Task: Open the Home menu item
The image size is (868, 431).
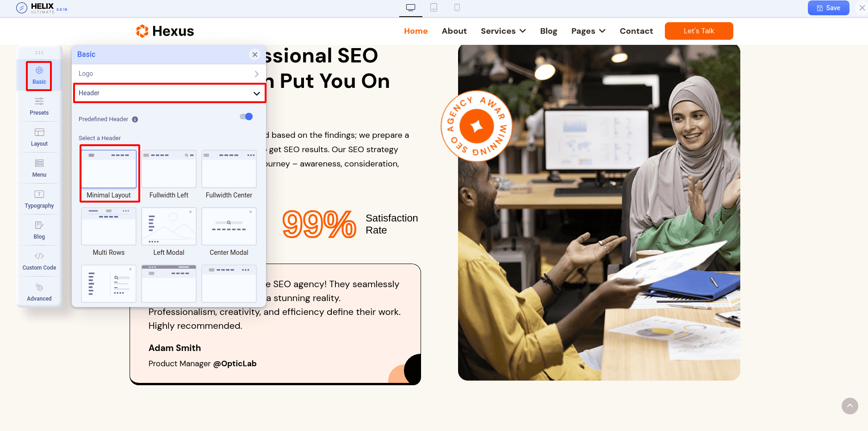Action: (415, 31)
